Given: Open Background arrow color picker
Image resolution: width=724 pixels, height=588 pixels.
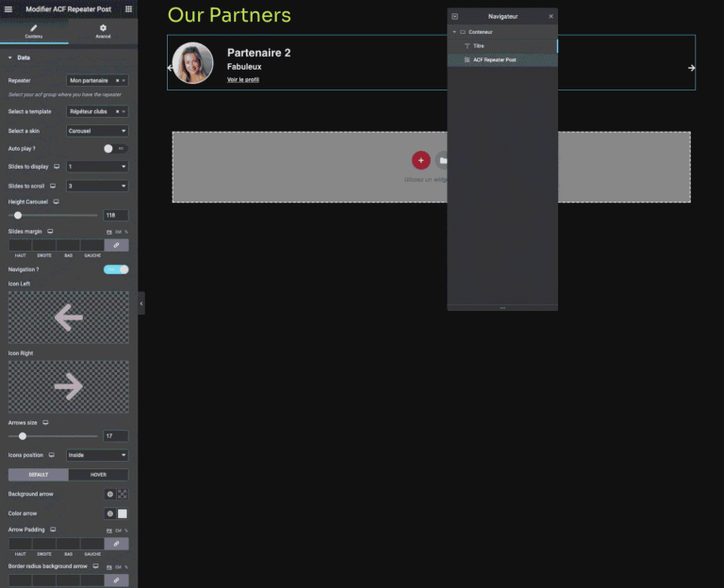Looking at the screenshot, I should coord(123,494).
